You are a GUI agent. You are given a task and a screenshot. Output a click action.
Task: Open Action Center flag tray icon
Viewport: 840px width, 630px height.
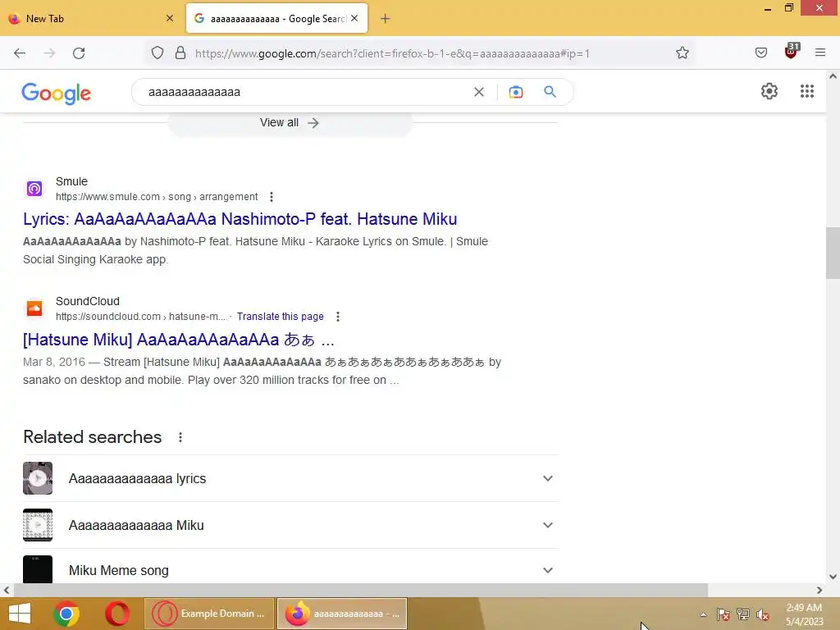pos(724,614)
